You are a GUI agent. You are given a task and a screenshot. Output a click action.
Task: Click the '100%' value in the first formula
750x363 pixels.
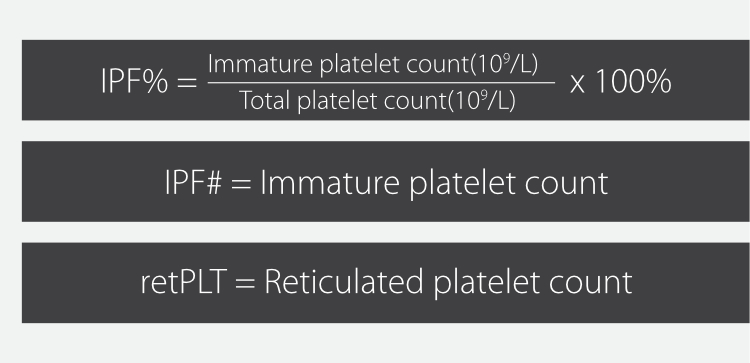633,81
